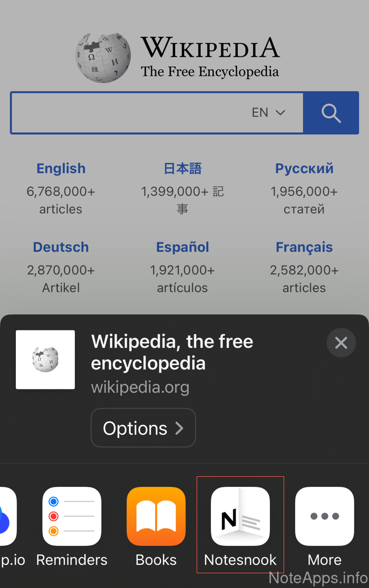
Task: Tap the More apps ellipsis icon
Action: point(325,516)
